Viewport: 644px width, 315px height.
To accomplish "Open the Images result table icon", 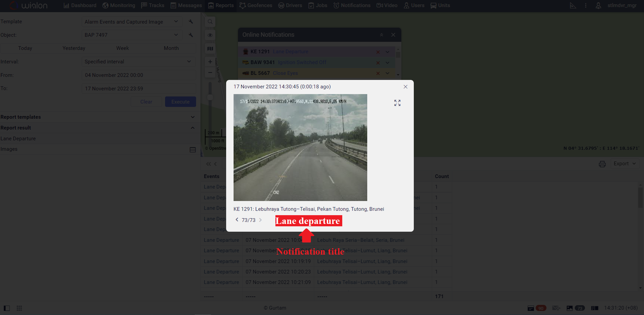I will point(193,149).
